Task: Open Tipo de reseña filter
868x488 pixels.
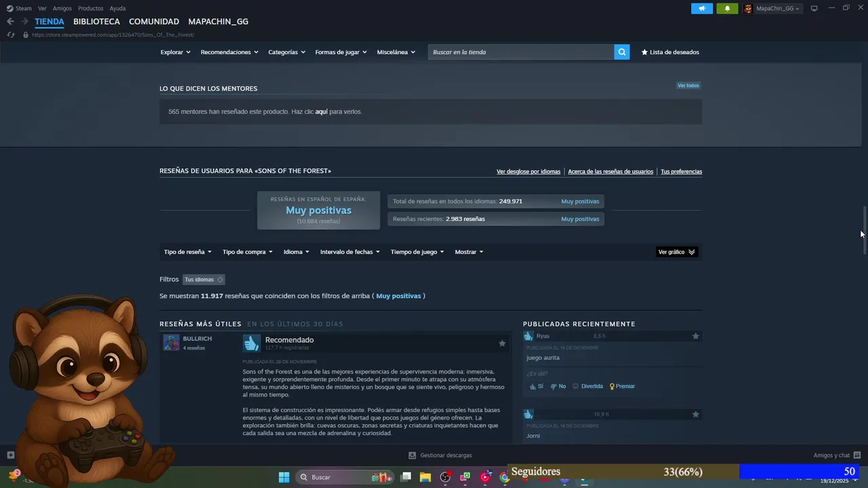Action: [x=188, y=252]
